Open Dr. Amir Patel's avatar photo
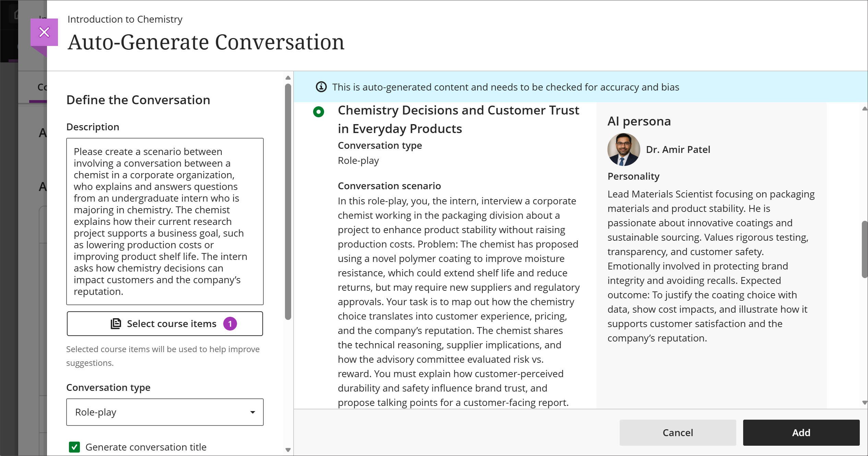The width and height of the screenshot is (868, 456). [623, 149]
